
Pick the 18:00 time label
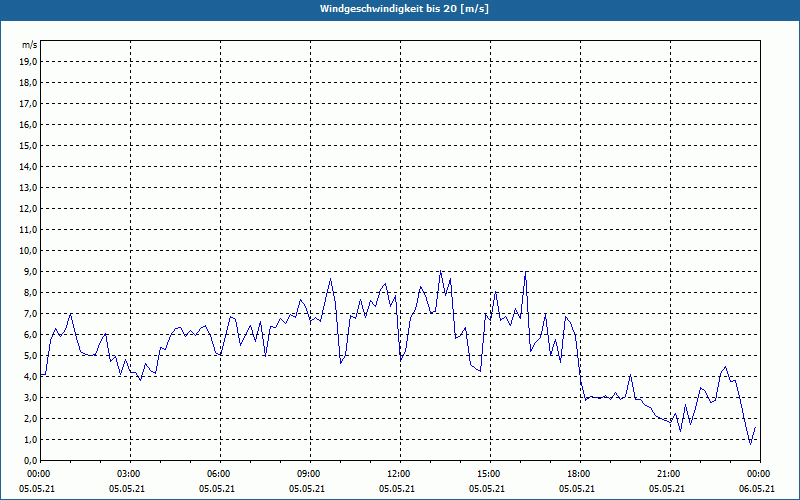pyautogui.click(x=579, y=474)
